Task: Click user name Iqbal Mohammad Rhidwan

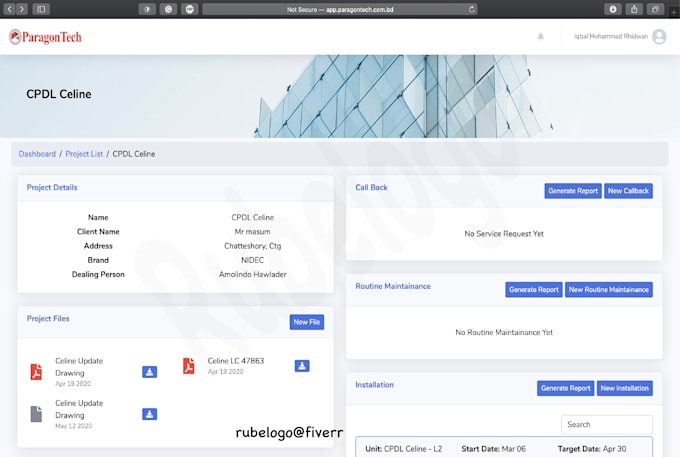Action: coord(611,36)
